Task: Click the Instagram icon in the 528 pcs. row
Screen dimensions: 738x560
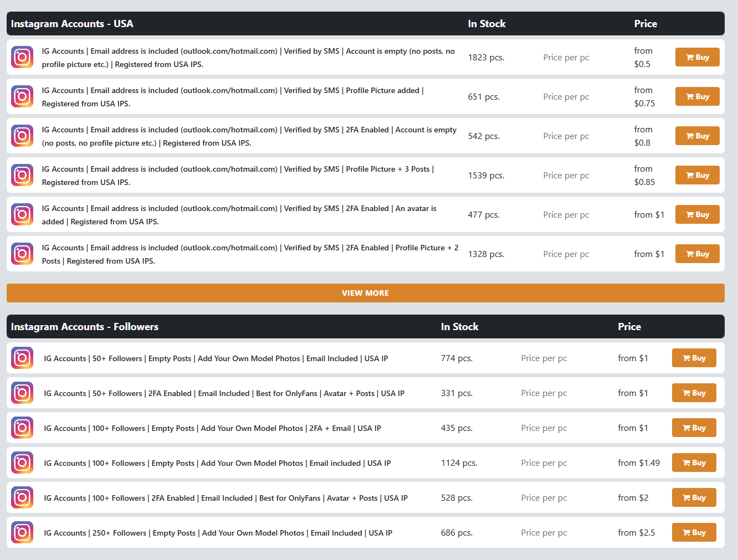Action: 22,497
